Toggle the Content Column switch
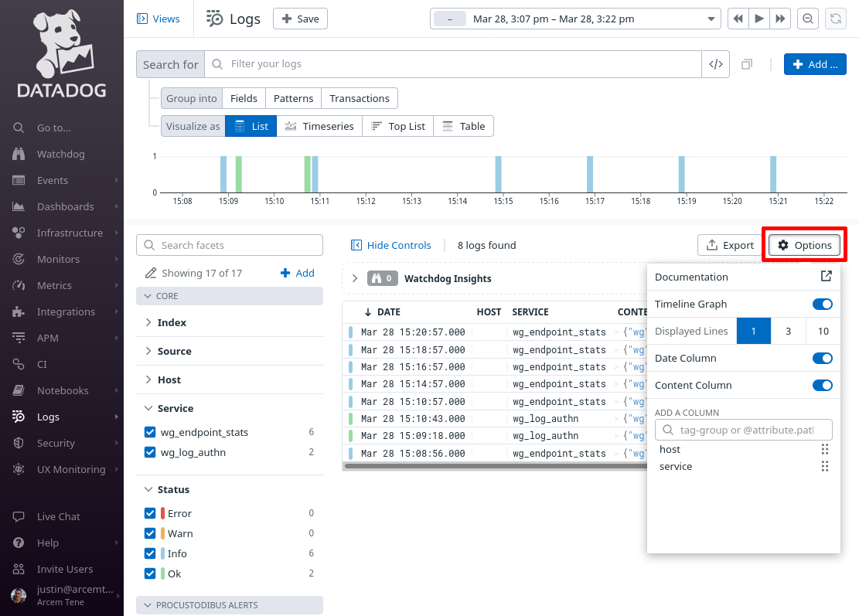859x616 pixels. click(x=823, y=385)
